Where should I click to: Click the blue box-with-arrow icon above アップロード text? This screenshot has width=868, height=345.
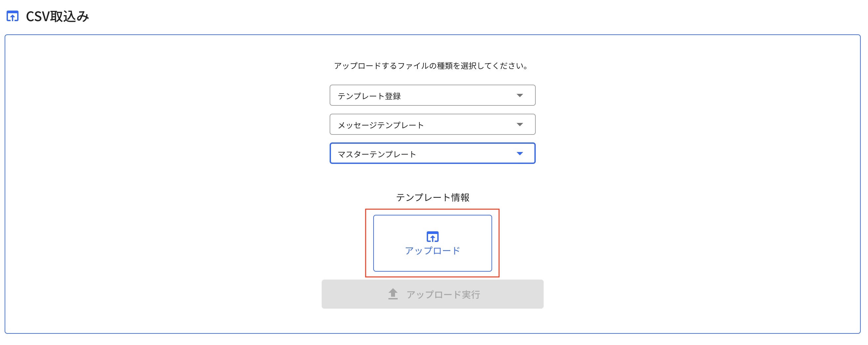433,237
